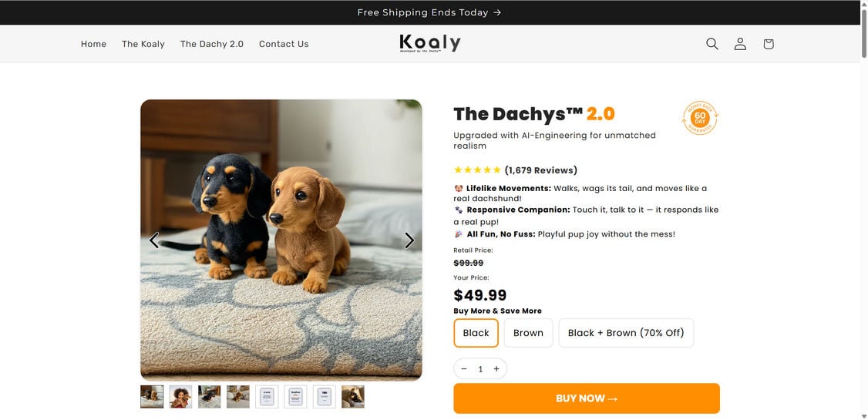Decrease quantity with minus button

pyautogui.click(x=464, y=369)
